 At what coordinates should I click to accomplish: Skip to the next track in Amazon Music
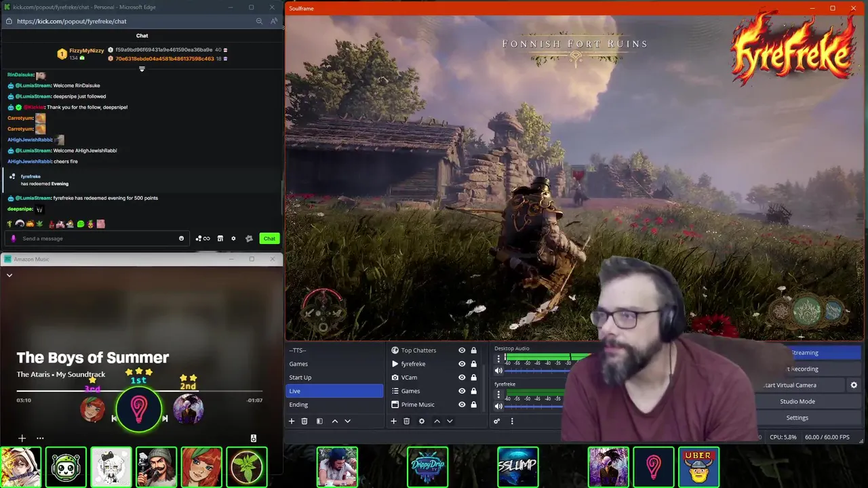click(164, 418)
